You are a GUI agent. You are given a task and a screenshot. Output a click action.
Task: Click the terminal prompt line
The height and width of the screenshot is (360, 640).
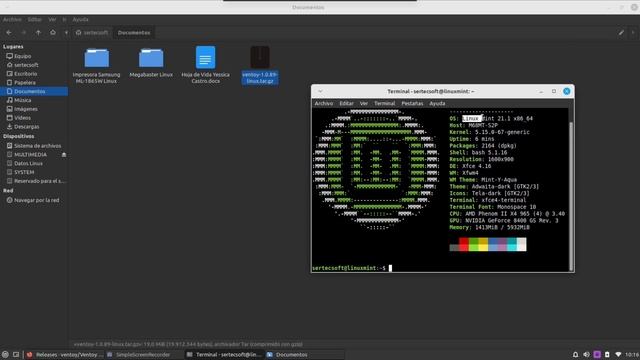(x=351, y=268)
